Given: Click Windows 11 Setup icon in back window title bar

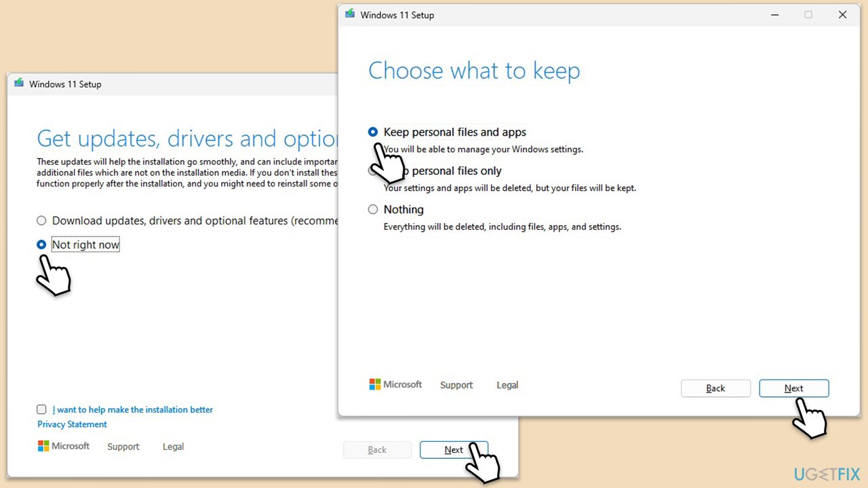Looking at the screenshot, I should [x=19, y=83].
